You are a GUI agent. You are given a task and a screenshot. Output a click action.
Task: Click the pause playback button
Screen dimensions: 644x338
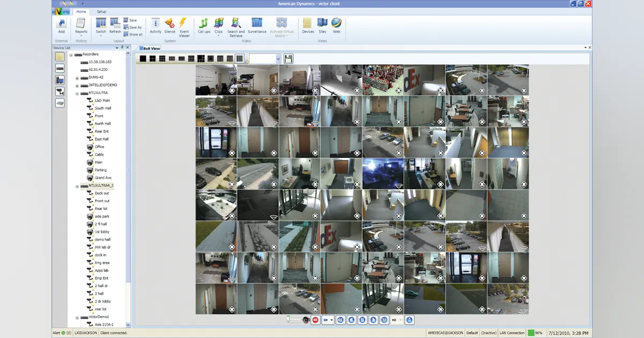pos(363,320)
